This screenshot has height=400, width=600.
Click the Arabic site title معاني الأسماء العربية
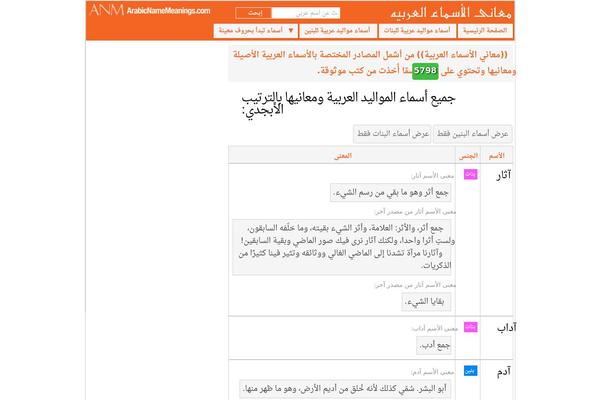pos(451,13)
